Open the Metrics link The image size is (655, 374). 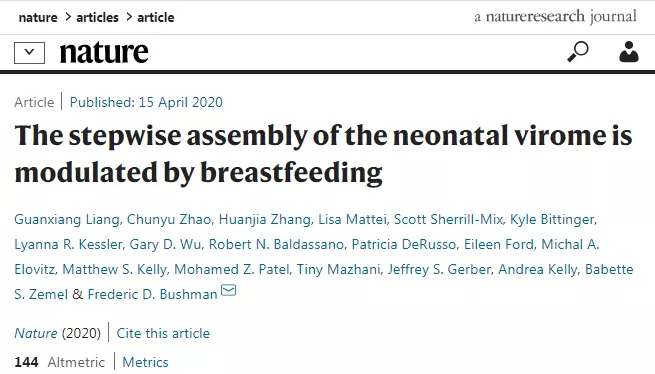point(145,362)
